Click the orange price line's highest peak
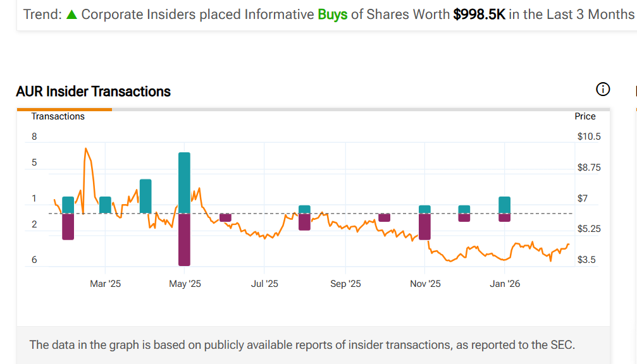 tap(85, 149)
